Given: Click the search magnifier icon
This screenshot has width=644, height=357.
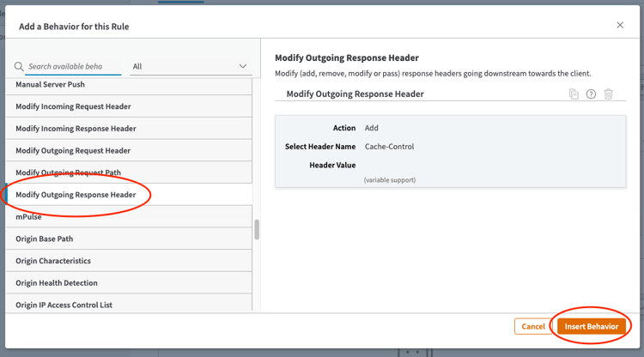Looking at the screenshot, I should coord(19,67).
